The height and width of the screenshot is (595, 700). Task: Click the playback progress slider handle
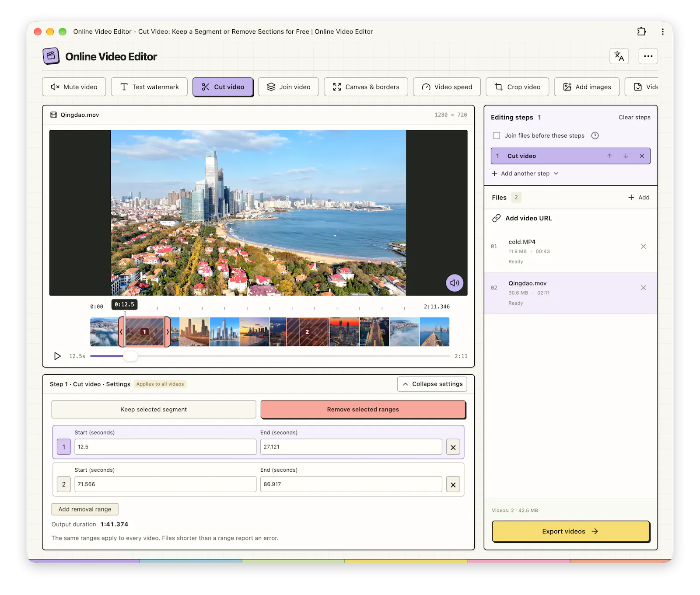coord(130,356)
